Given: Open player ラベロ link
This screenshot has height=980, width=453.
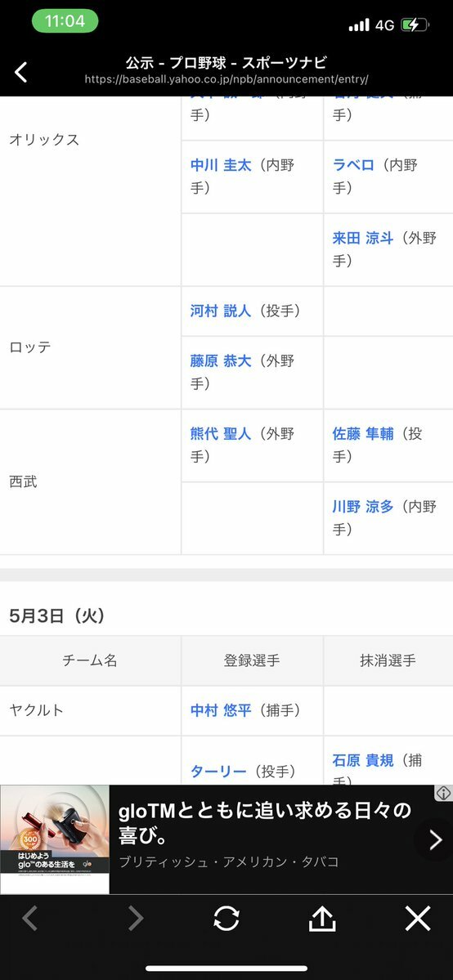Looking at the screenshot, I should click(353, 165).
